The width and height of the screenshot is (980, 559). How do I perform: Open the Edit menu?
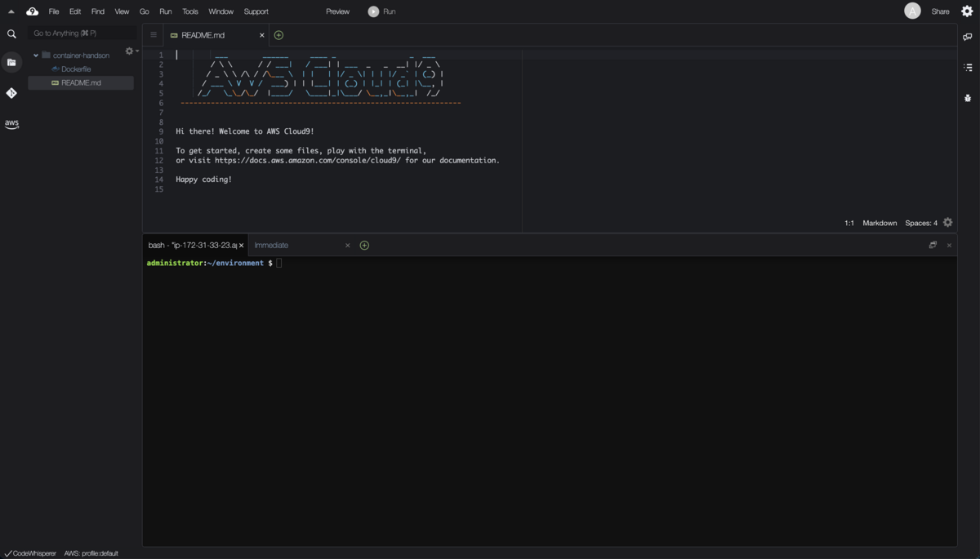pos(75,11)
